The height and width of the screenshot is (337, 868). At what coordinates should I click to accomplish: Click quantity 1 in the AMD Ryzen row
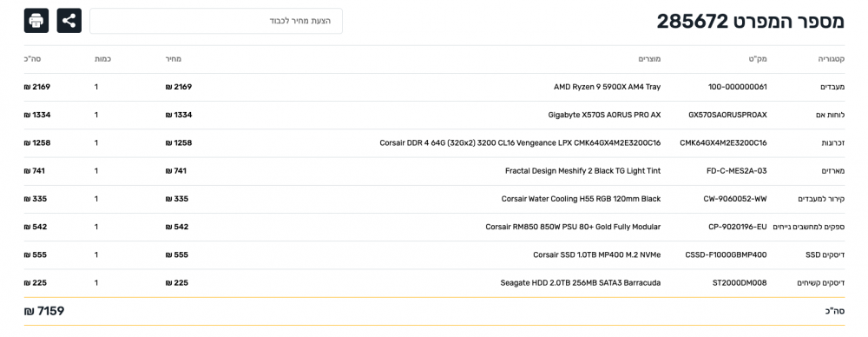96,87
